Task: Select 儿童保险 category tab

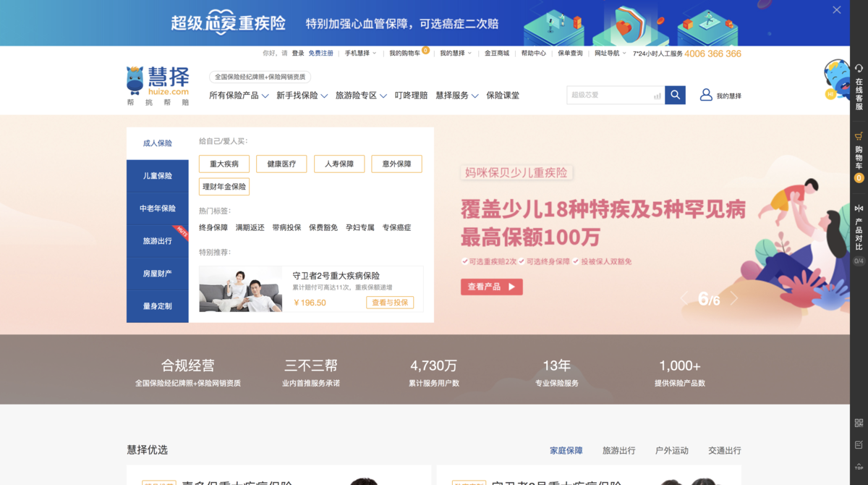Action: click(158, 176)
